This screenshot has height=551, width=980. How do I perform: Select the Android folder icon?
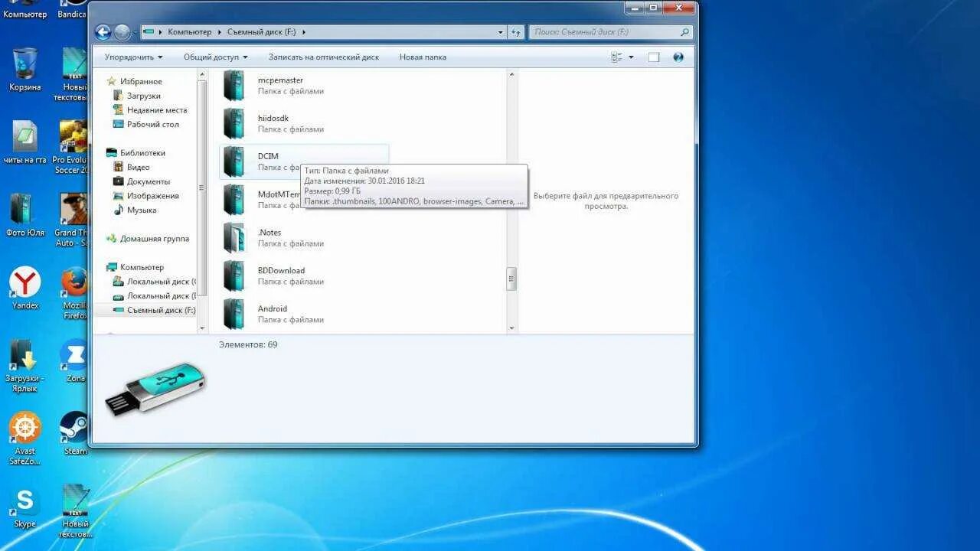point(234,314)
